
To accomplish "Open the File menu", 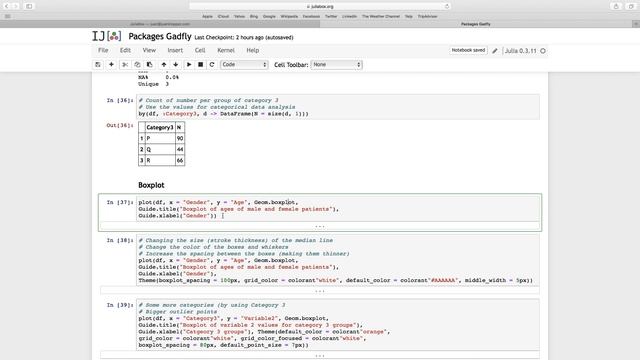I will click(x=103, y=50).
